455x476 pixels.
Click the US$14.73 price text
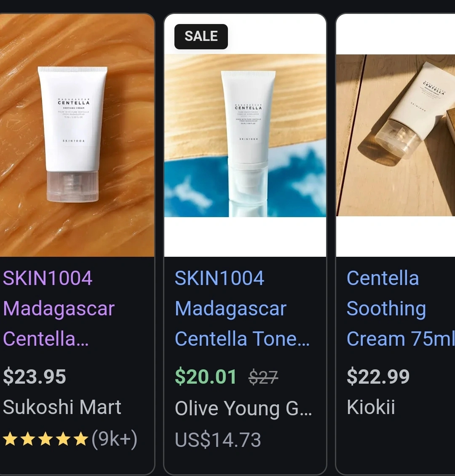tap(218, 440)
